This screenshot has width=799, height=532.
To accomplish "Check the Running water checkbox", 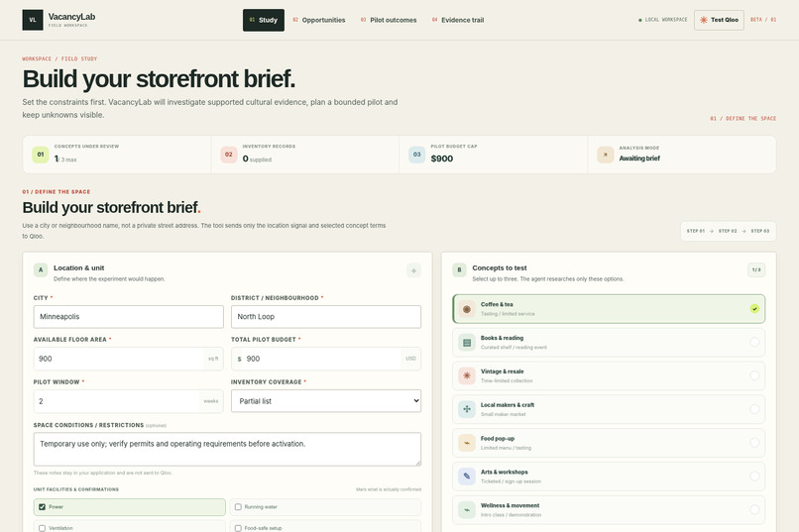I will point(238,507).
